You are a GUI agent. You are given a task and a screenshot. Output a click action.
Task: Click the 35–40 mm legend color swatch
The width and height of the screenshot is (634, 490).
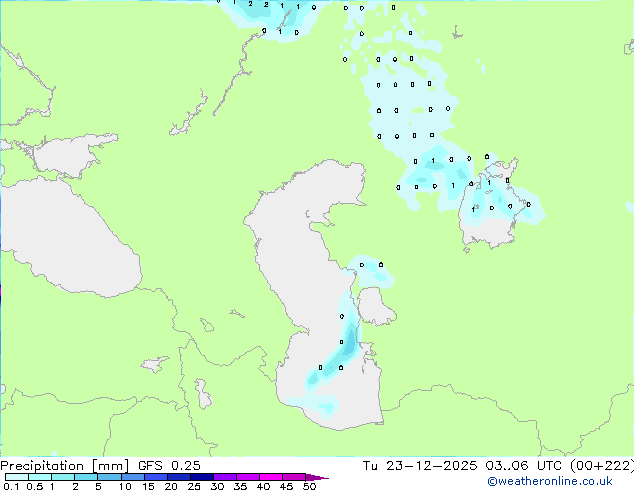[248, 477]
